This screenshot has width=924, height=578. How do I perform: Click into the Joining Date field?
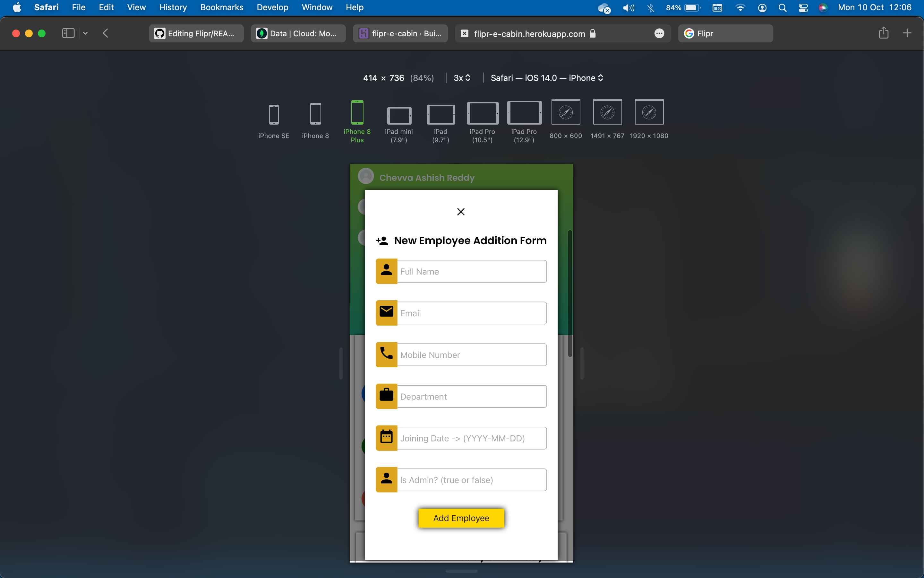(x=472, y=438)
